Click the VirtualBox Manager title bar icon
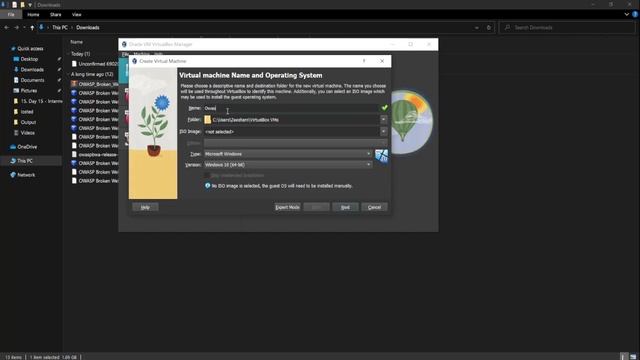Viewport: 640px width, 360px height. tap(124, 44)
